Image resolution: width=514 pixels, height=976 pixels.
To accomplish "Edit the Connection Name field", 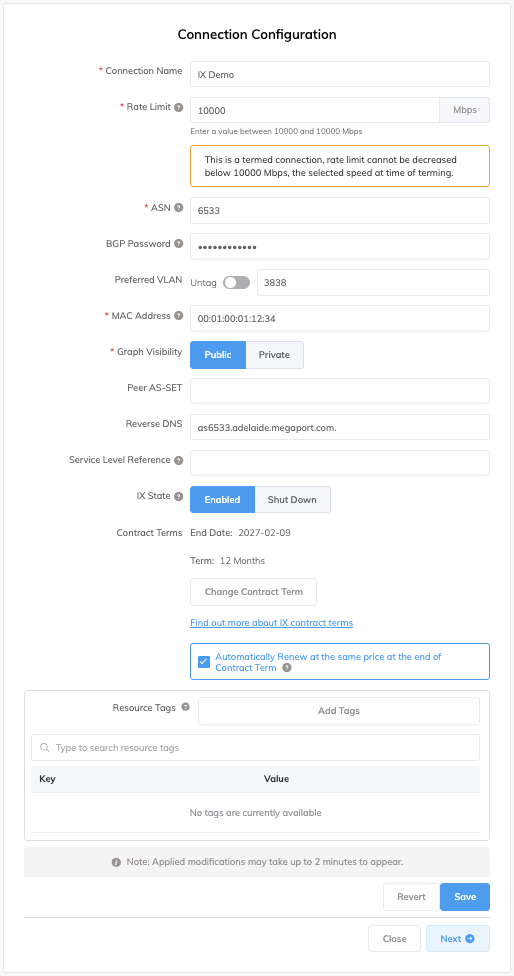I will tap(340, 73).
